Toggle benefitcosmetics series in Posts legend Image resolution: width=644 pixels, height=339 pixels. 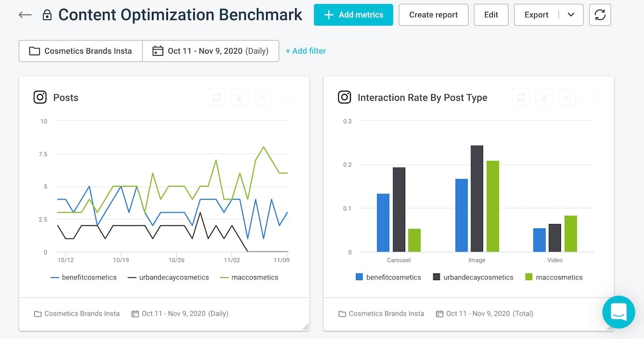[x=83, y=277]
